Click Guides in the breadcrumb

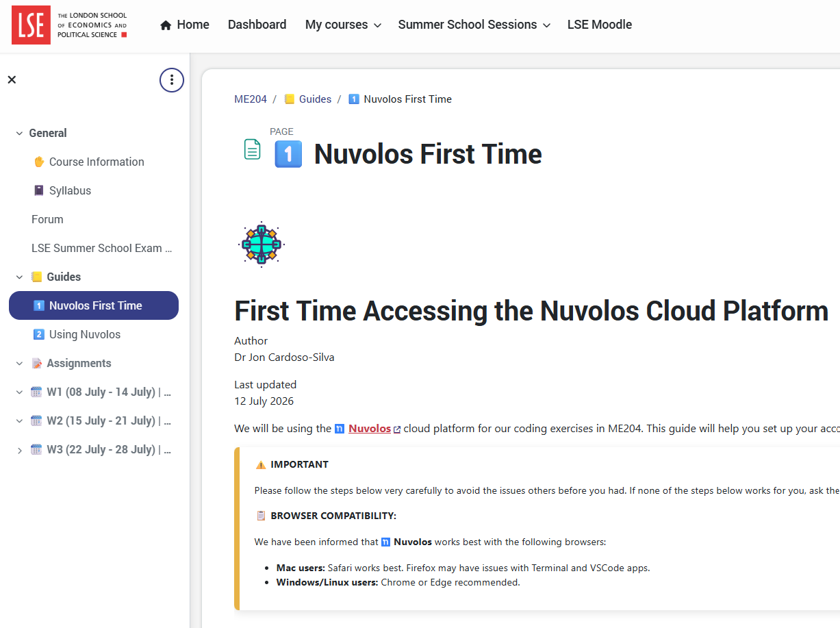coord(315,99)
